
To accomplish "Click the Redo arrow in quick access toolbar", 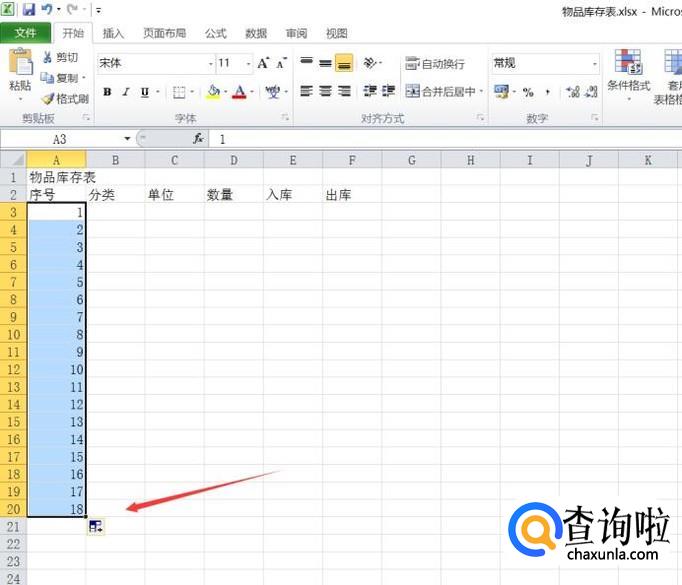I will [x=72, y=9].
